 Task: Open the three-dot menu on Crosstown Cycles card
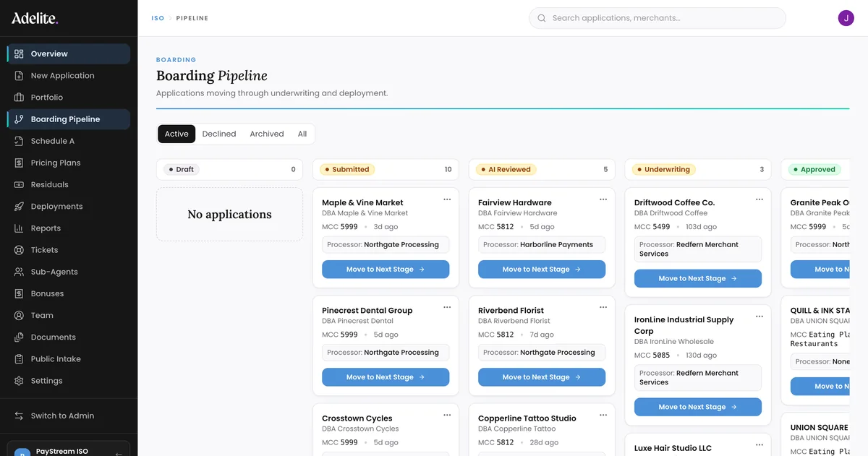point(447,415)
